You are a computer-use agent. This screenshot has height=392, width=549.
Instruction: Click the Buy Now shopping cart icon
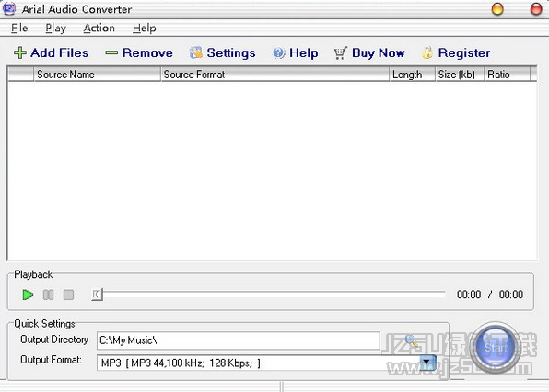(x=340, y=52)
